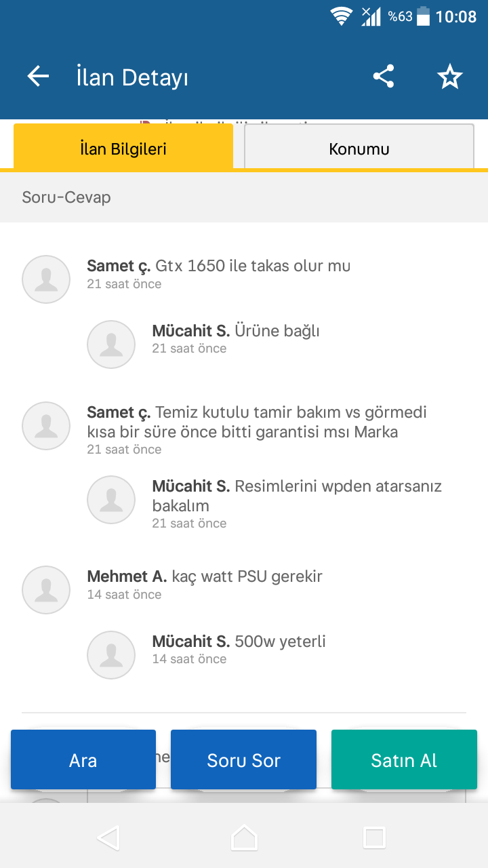Viewport: 488px width, 868px height.
Task: Tap Samet ç. name on takas question
Action: point(119,266)
